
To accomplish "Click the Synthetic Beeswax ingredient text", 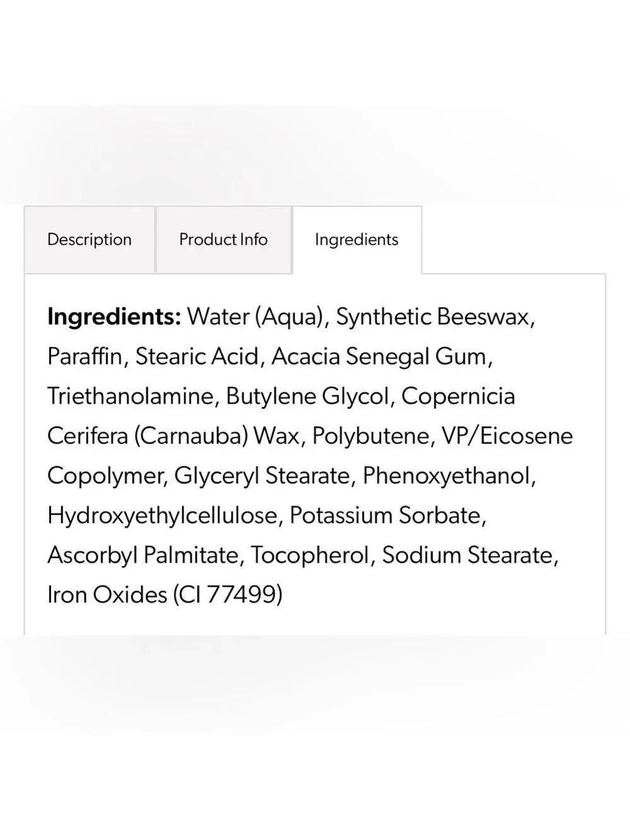I will coord(432,317).
